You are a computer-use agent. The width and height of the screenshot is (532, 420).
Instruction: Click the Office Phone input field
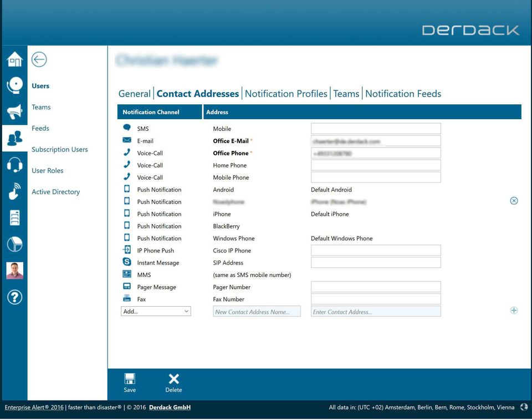[x=376, y=153]
